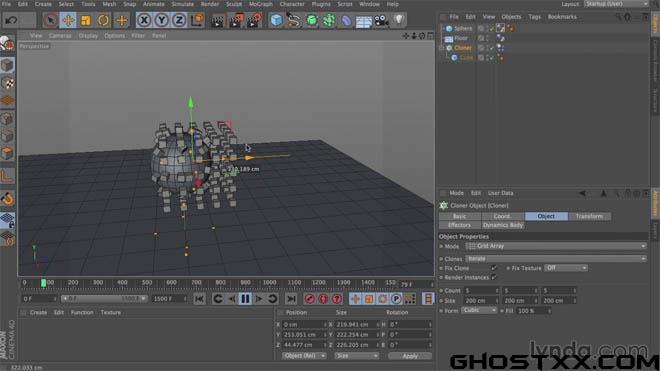Click the Apply button
Image resolution: width=660 pixels, height=371 pixels.
pyautogui.click(x=410, y=356)
